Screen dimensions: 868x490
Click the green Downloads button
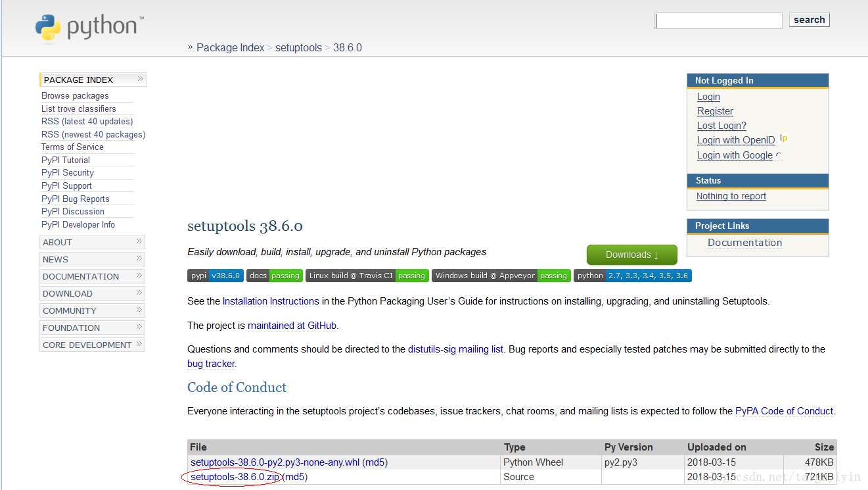[631, 255]
